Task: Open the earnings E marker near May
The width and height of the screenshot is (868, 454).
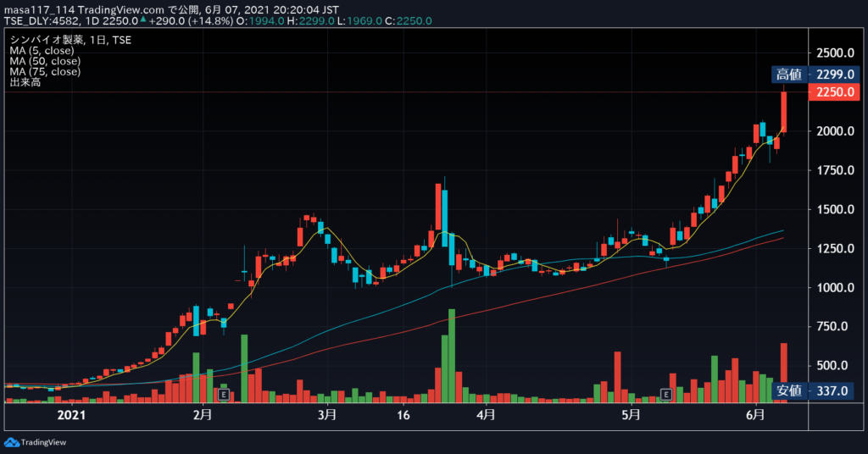Action: 666,394
